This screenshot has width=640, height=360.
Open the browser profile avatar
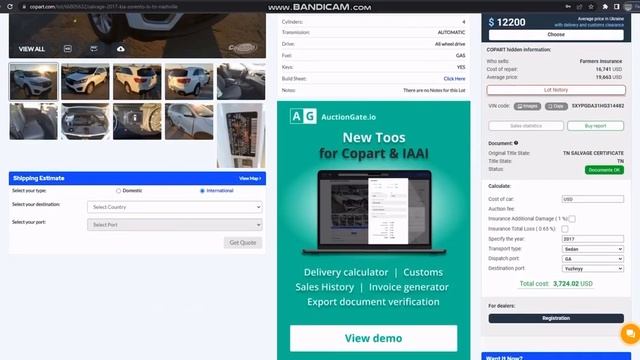(x=628, y=7)
